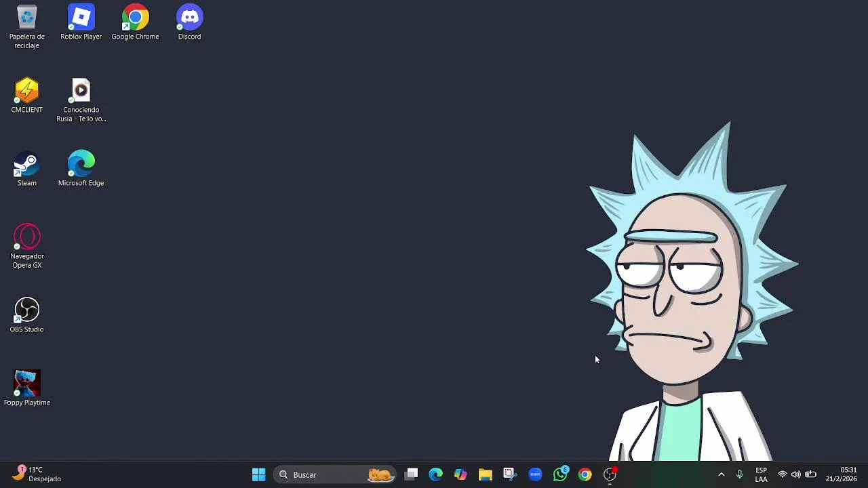Select the Poppy Playtime desktop shortcut
The width and height of the screenshot is (868, 488).
27,389
